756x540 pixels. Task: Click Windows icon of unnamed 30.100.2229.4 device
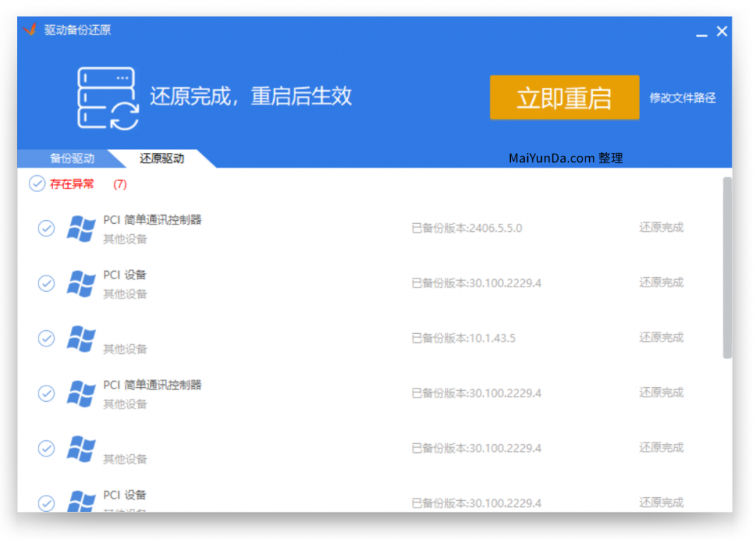click(81, 448)
